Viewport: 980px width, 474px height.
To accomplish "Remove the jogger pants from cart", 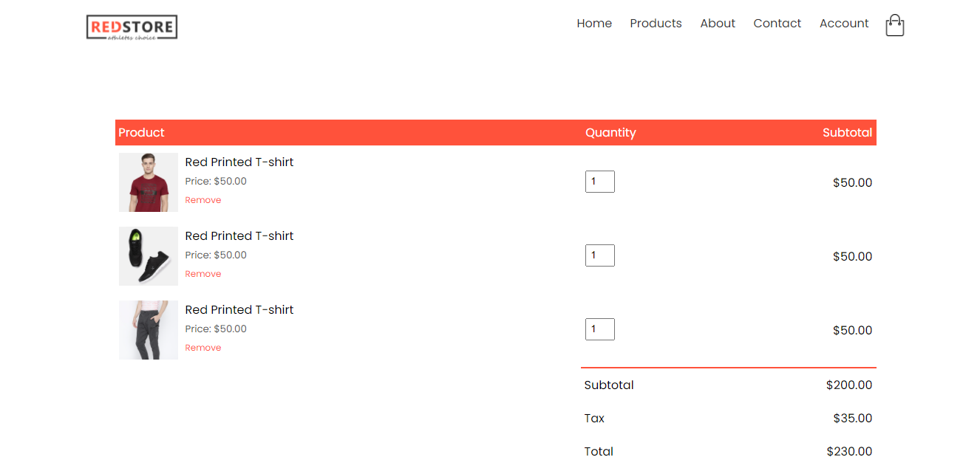I will click(203, 347).
